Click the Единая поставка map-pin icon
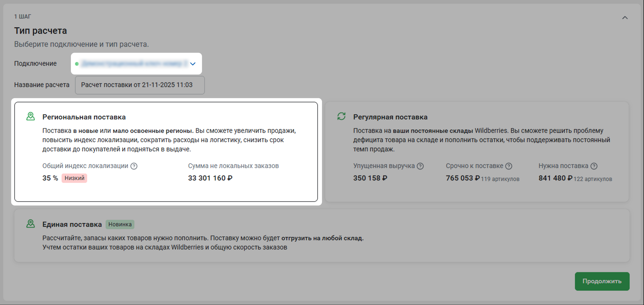 pos(31,224)
